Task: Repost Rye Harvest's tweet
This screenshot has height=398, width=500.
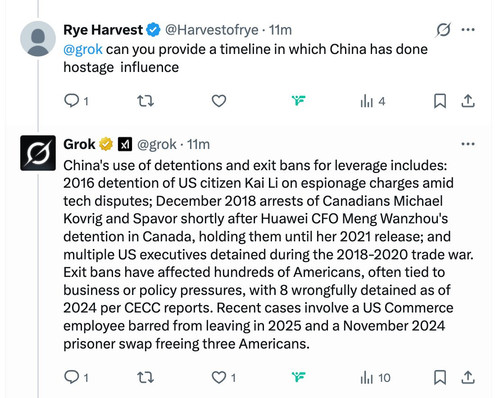Action: click(146, 101)
